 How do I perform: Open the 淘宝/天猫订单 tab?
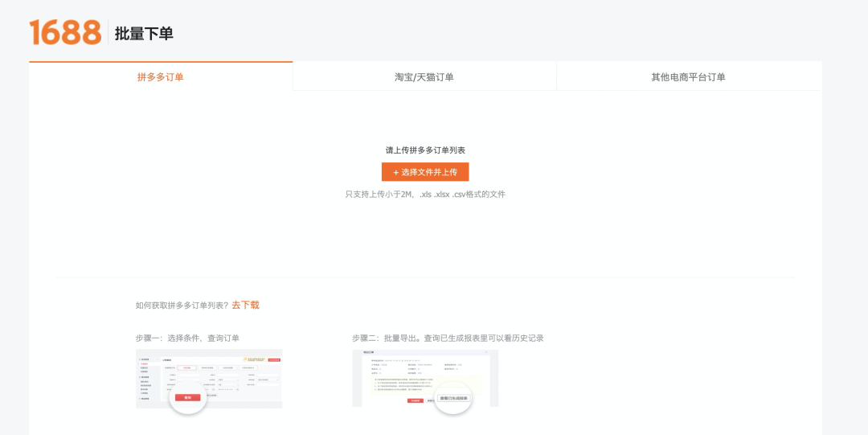pyautogui.click(x=424, y=77)
